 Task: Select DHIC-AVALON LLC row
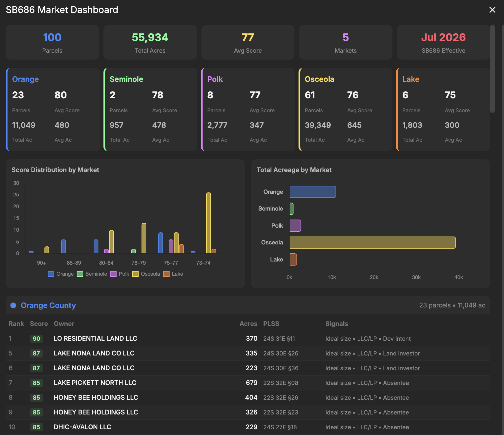tap(248, 427)
